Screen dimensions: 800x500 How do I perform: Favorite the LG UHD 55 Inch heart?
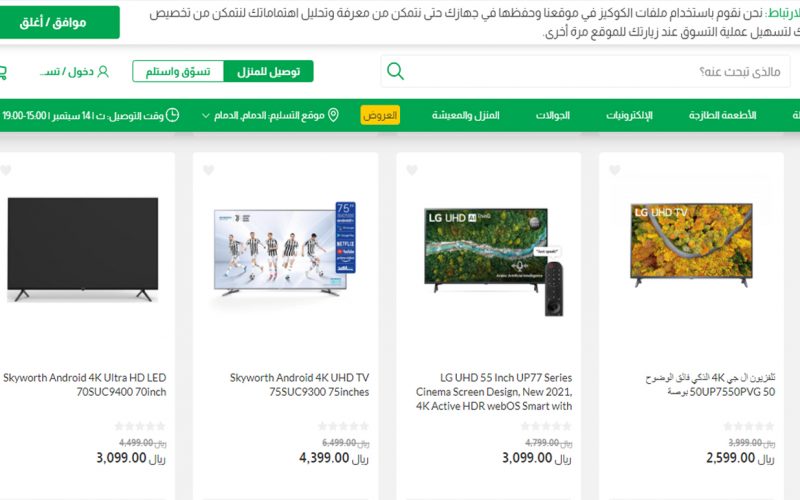(x=412, y=170)
